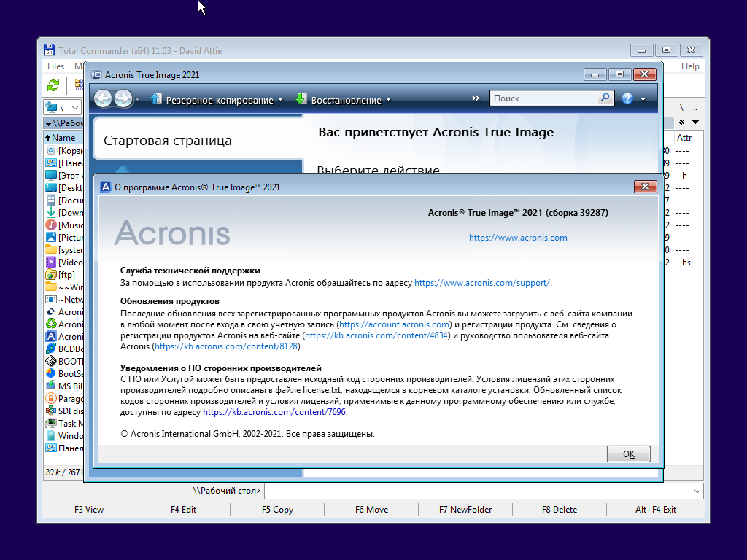Select the BootSect entry icon
The image size is (747, 560).
coord(51,374)
